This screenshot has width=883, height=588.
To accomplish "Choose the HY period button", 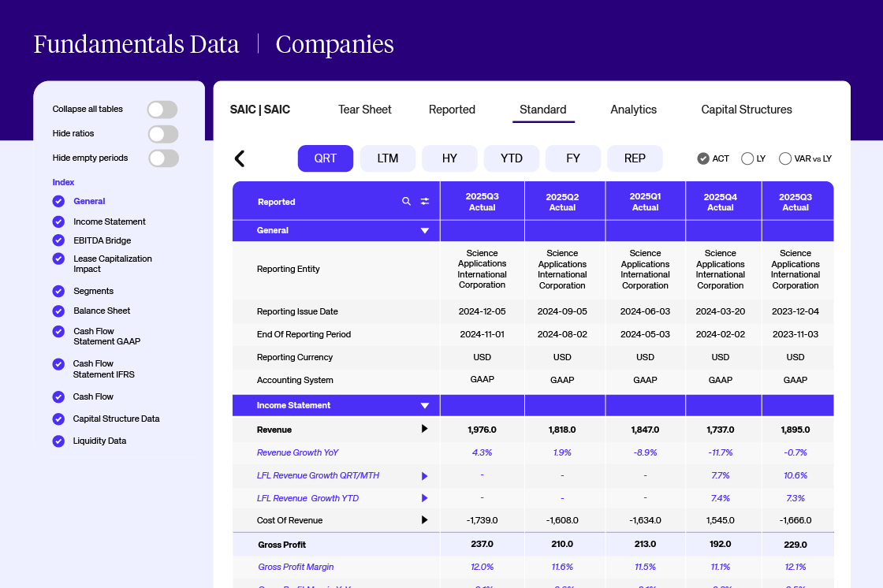I will pyautogui.click(x=449, y=158).
